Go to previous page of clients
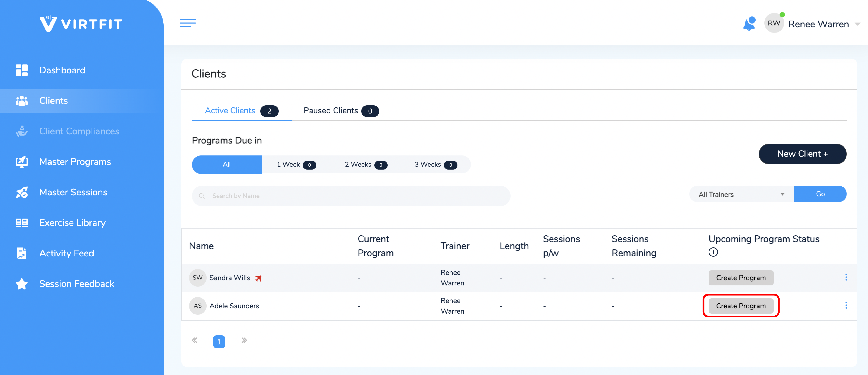The height and width of the screenshot is (375, 868). (x=194, y=340)
